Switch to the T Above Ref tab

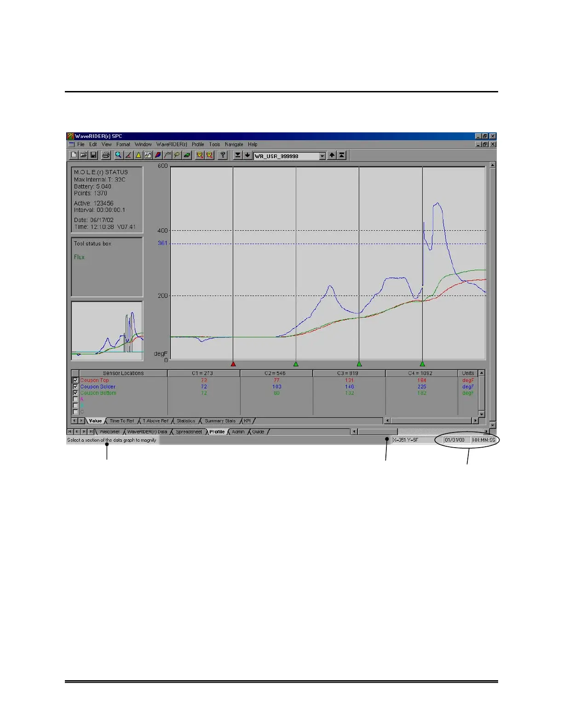[155, 421]
